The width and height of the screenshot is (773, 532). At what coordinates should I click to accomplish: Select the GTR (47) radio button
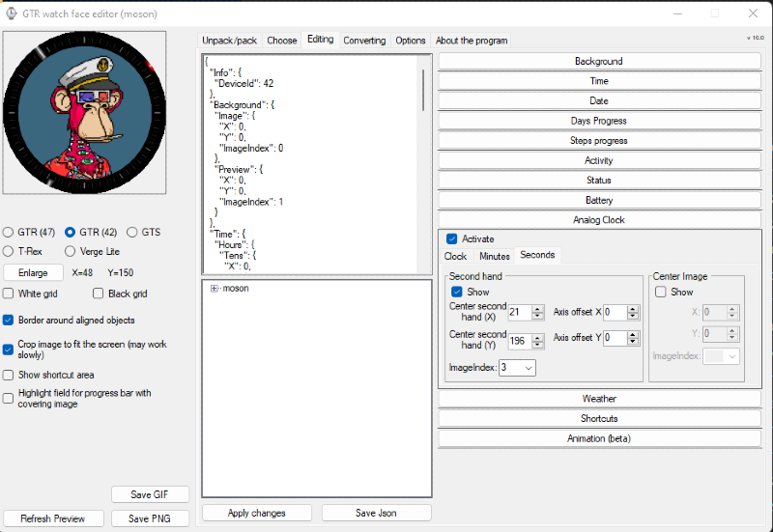click(x=8, y=232)
